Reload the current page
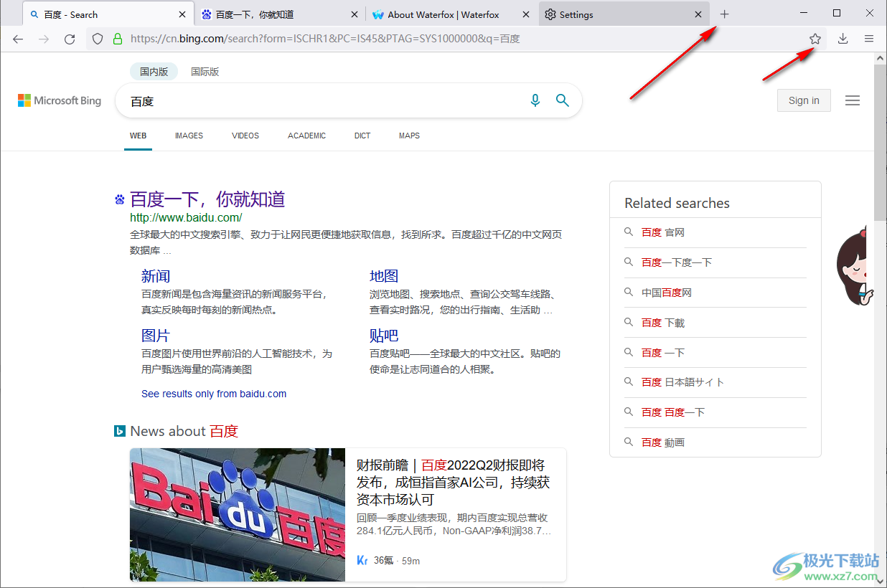This screenshot has height=588, width=887. [x=70, y=39]
